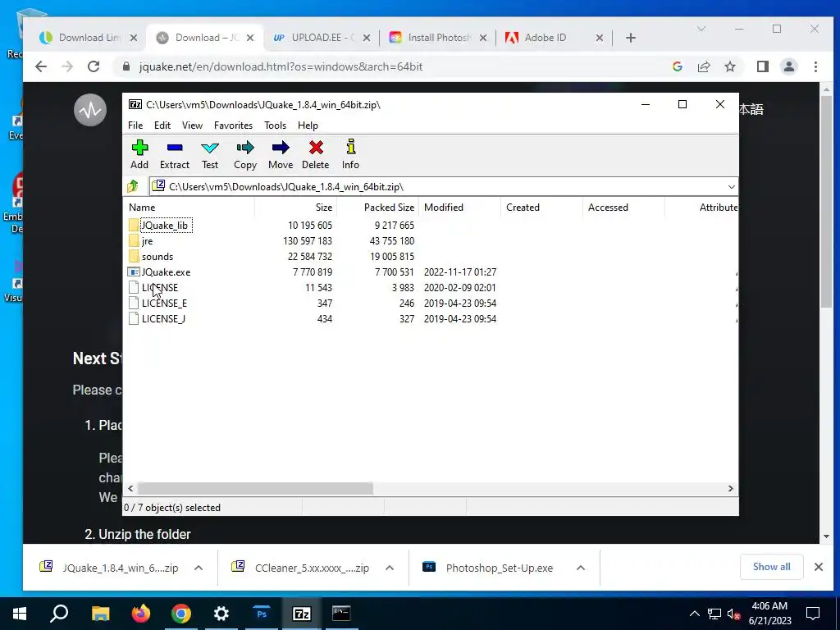Open the Chrome profile avatar
The height and width of the screenshot is (630, 840).
point(788,66)
